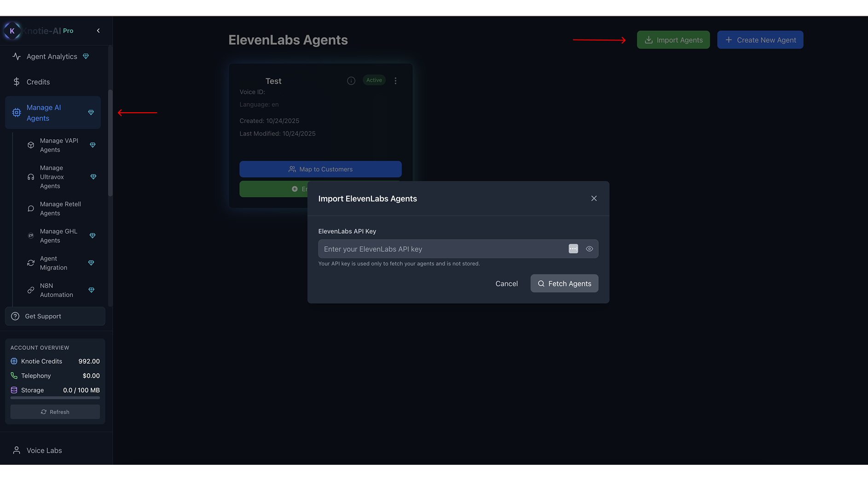Collapse the sidebar with the chevron arrow
Viewport: 868px width, 497px height.
click(x=98, y=31)
